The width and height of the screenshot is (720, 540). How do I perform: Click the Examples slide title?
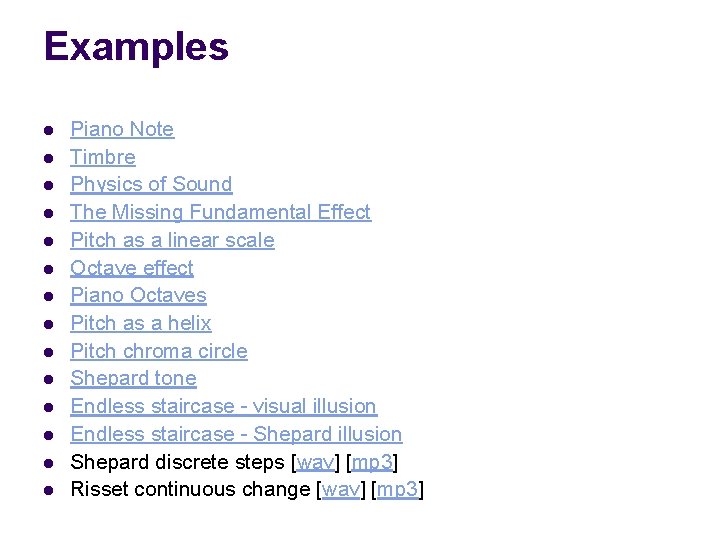[x=137, y=47]
